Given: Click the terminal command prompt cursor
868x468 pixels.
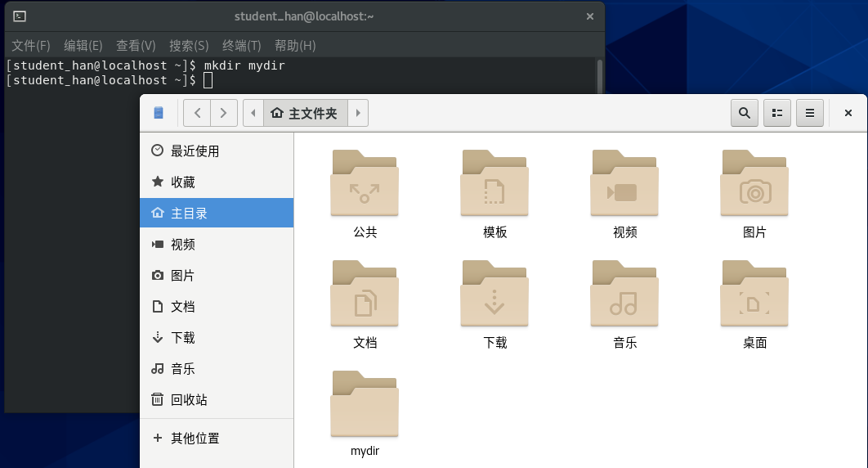Looking at the screenshot, I should point(208,80).
